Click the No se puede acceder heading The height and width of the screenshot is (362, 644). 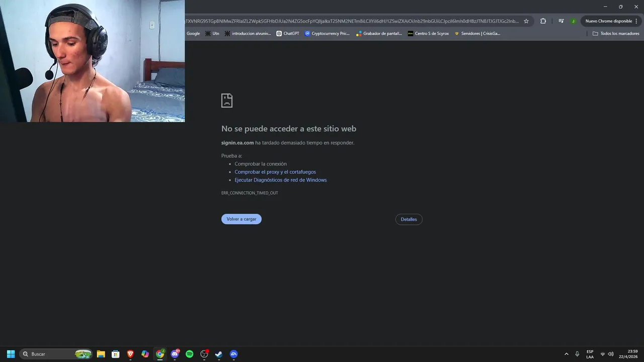pyautogui.click(x=289, y=129)
